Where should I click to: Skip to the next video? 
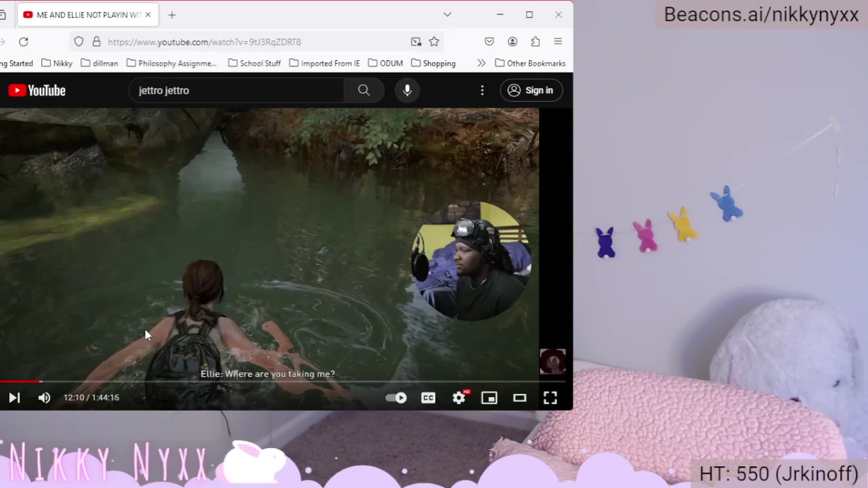click(x=14, y=398)
